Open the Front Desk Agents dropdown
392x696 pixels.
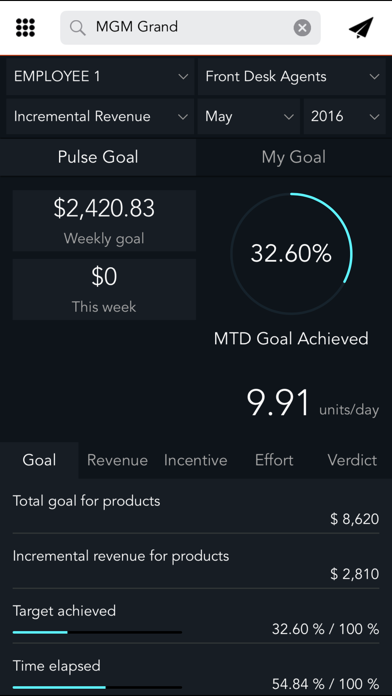(x=292, y=77)
